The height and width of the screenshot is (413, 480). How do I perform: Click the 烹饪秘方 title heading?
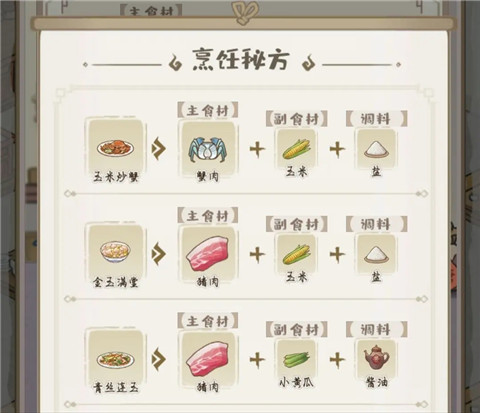[240, 60]
